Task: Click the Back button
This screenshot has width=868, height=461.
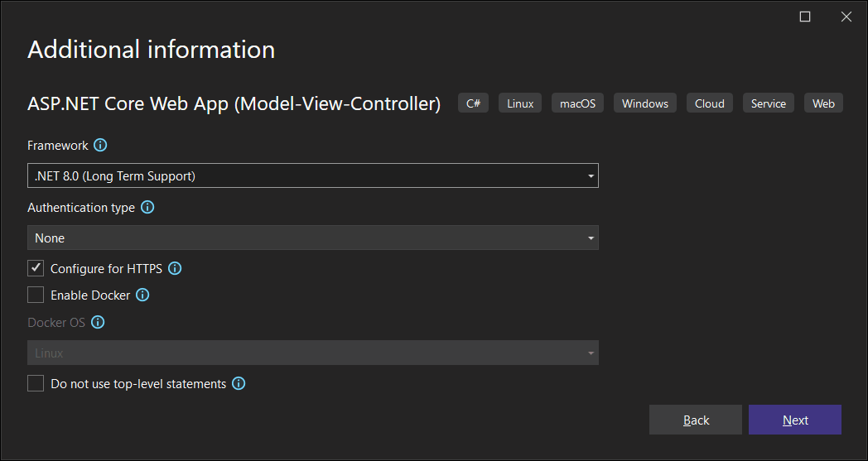Action: click(x=695, y=420)
